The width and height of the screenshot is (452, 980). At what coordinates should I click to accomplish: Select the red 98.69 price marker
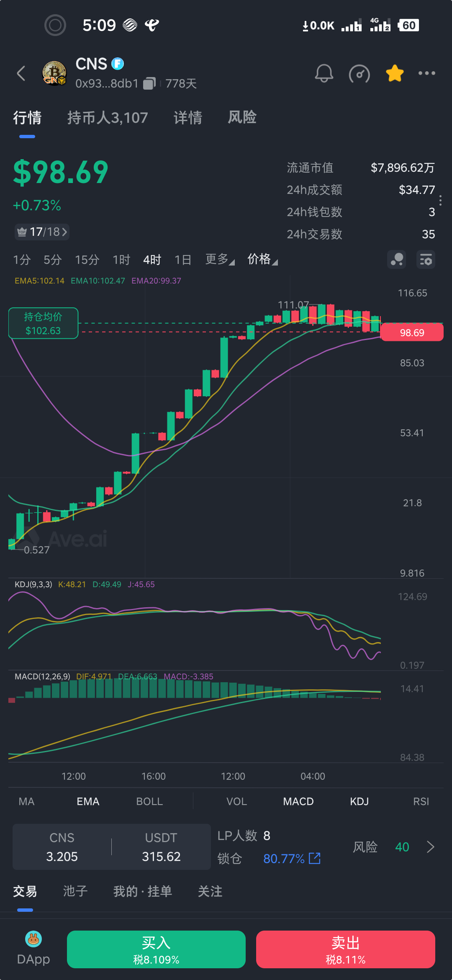pos(412,333)
